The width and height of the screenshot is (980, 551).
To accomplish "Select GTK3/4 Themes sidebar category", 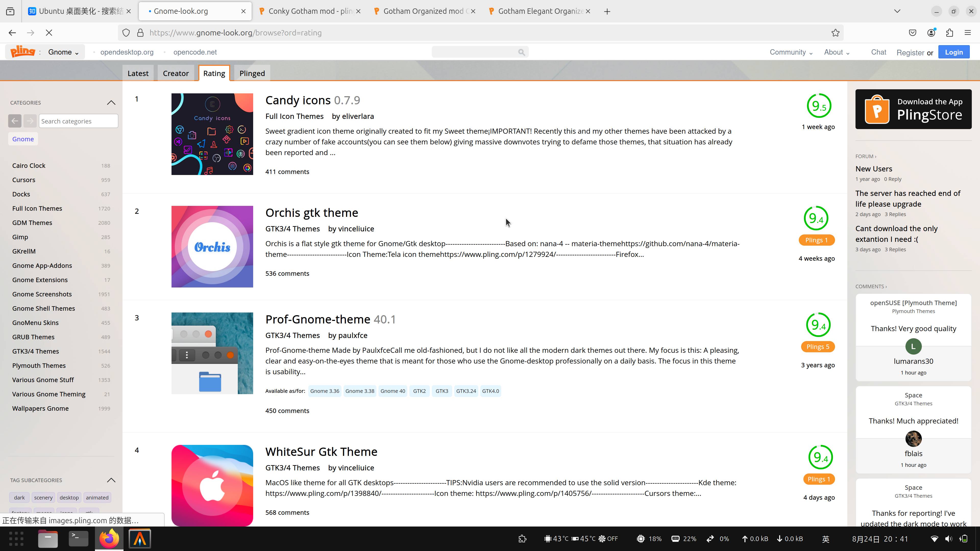I will 35,351.
